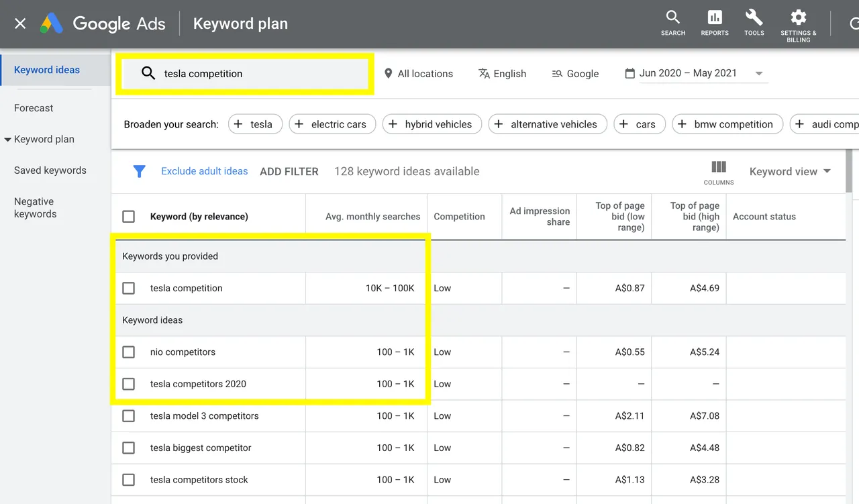
Task: Sort by Avg. monthly searches column
Action: pos(373,216)
